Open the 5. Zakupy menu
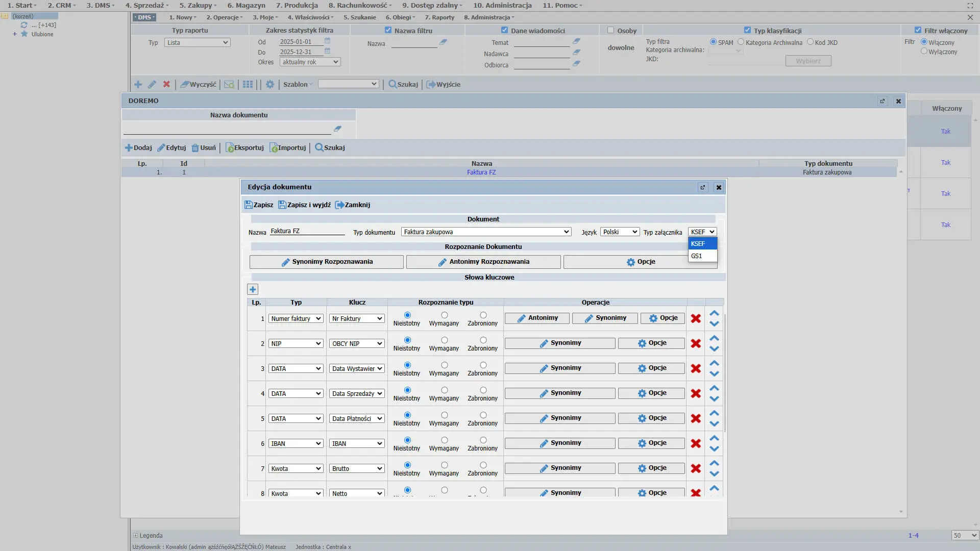 (198, 5)
